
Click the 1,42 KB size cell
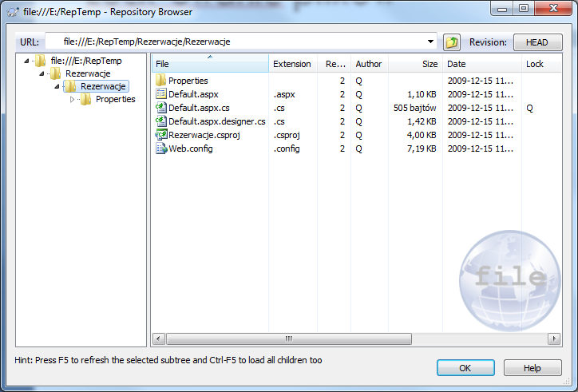422,121
